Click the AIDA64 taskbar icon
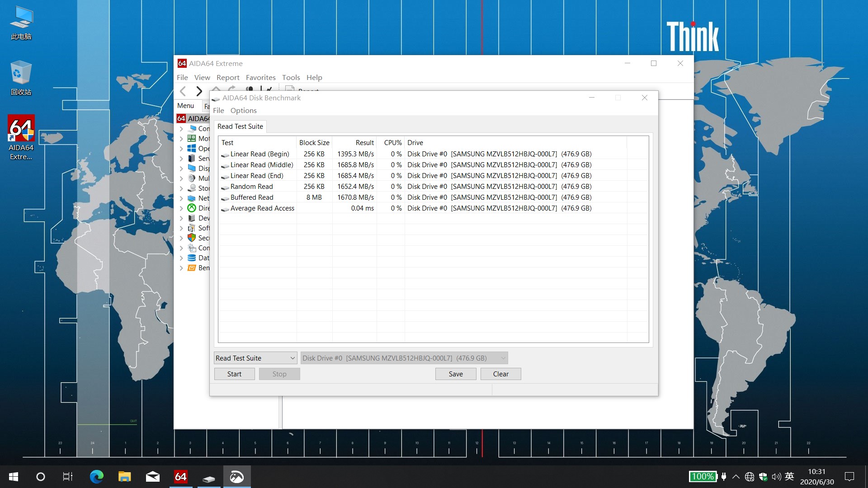The image size is (868, 488). pyautogui.click(x=180, y=477)
